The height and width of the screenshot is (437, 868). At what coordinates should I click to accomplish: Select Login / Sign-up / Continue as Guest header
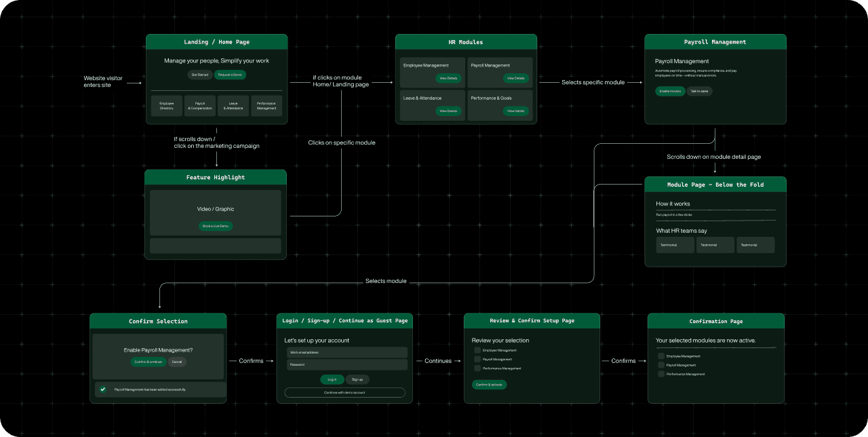pyautogui.click(x=344, y=321)
